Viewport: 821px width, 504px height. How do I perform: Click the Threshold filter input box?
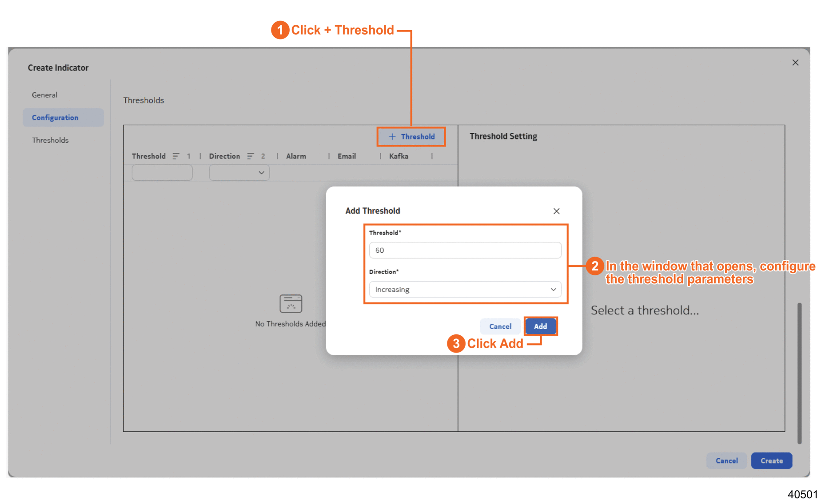click(162, 173)
